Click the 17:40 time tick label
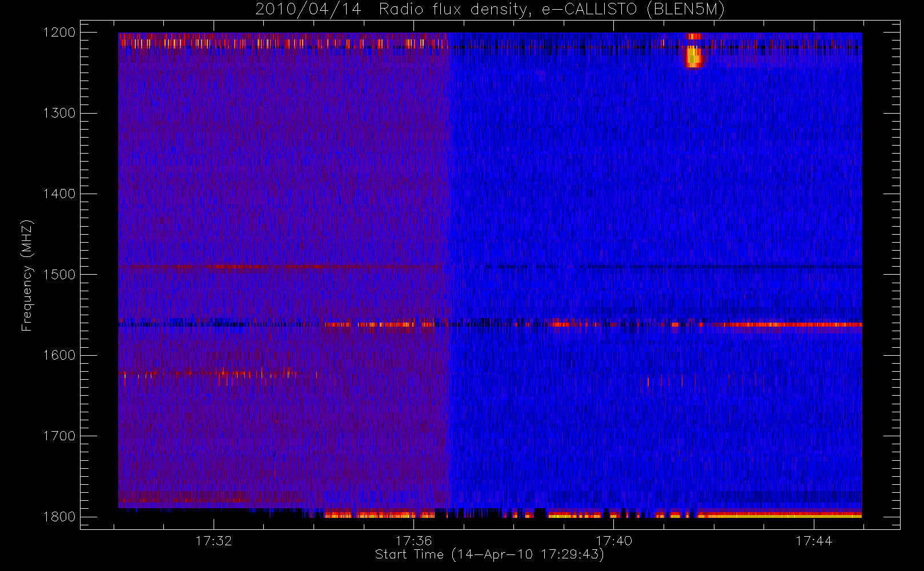The width and height of the screenshot is (924, 571). (x=614, y=541)
